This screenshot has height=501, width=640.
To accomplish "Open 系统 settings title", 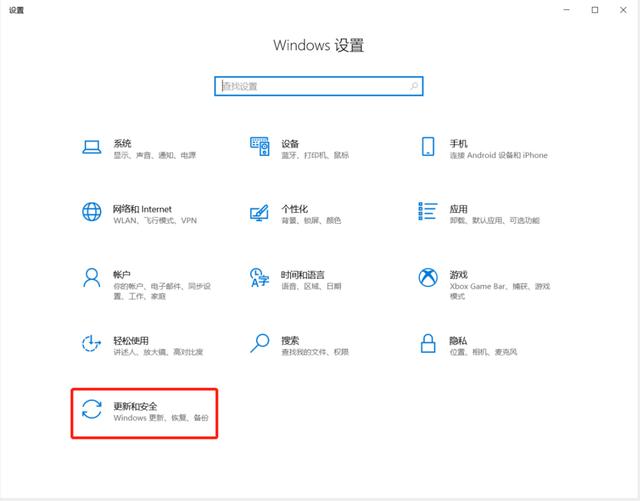I will 122,143.
